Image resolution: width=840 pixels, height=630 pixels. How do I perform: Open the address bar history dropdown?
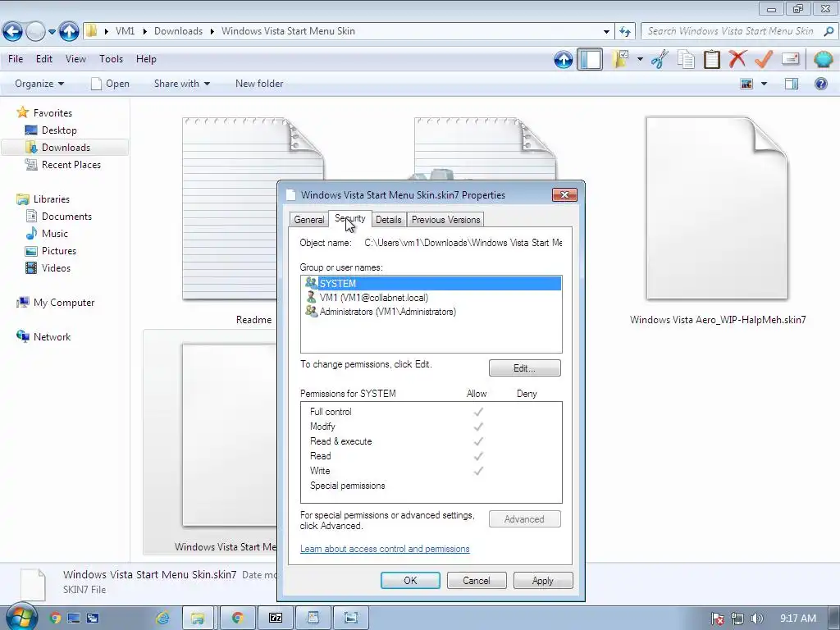tap(606, 32)
